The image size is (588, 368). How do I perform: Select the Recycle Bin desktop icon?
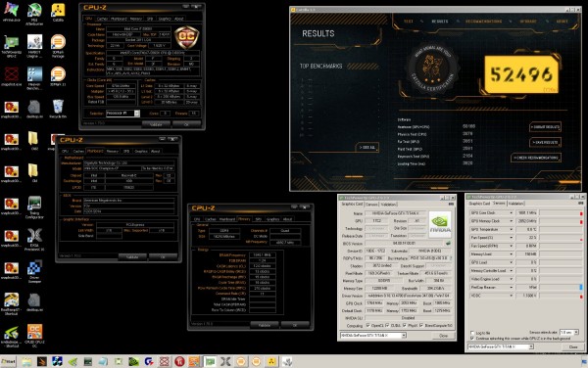coord(58,109)
